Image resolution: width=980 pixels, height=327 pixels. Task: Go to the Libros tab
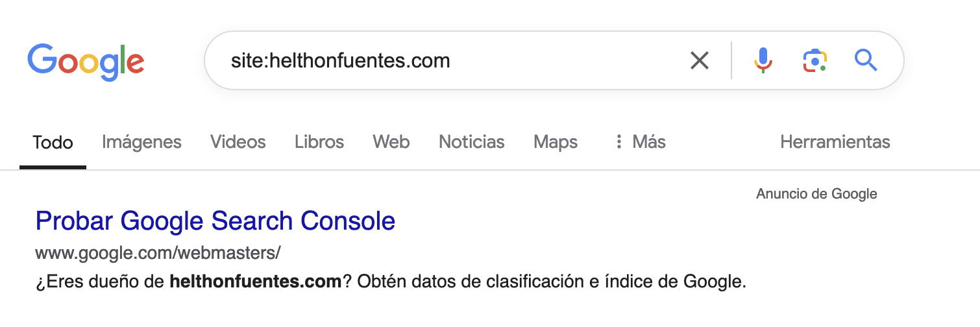pyautogui.click(x=319, y=142)
